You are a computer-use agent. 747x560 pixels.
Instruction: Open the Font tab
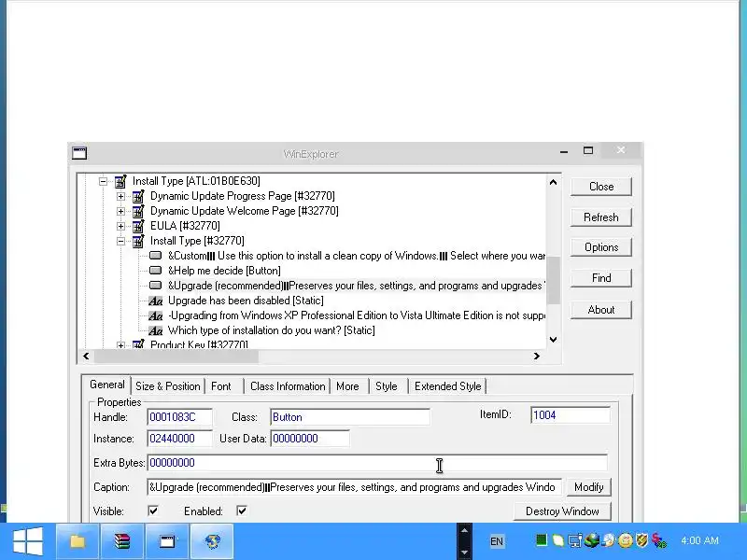click(221, 386)
